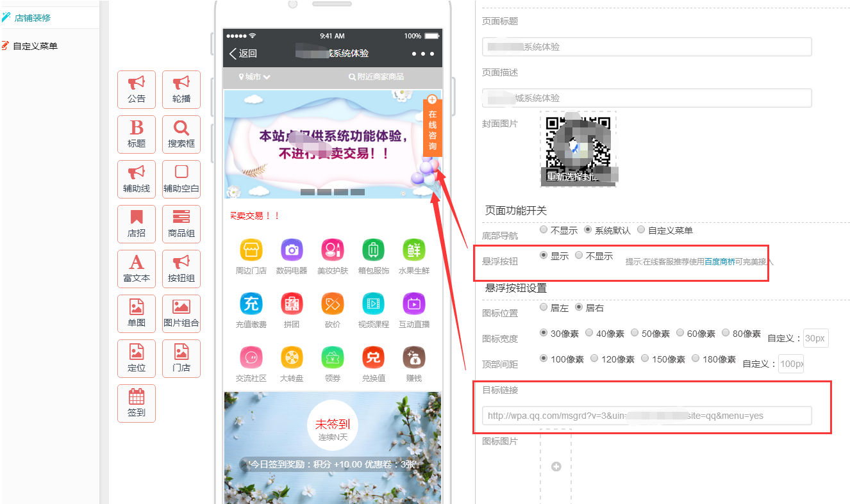Set icon width to 50像素

[635, 333]
